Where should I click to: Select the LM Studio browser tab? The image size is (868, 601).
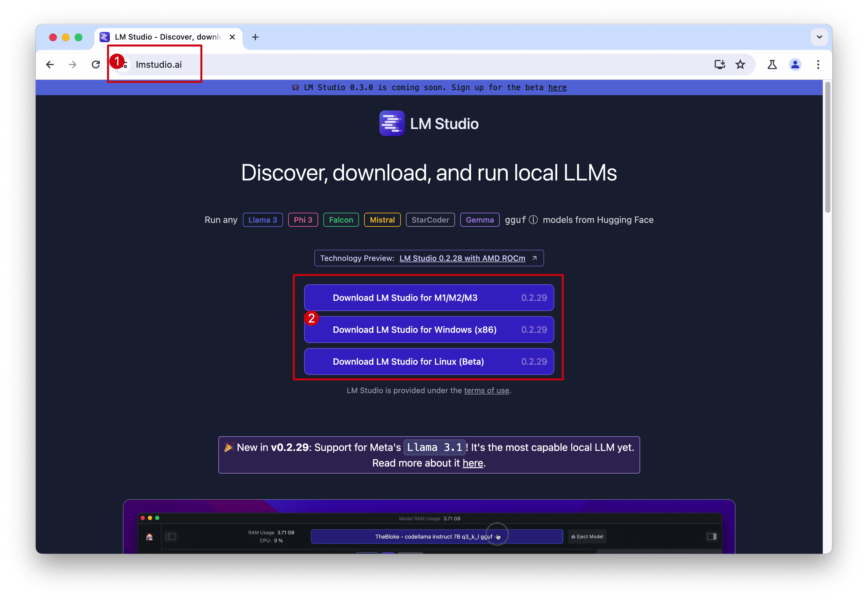point(168,37)
